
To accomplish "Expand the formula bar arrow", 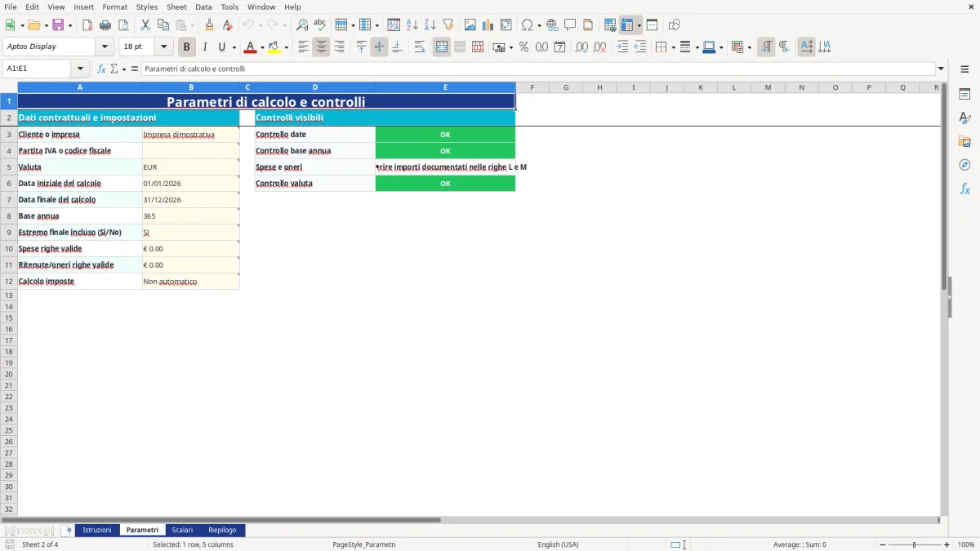I will (941, 69).
